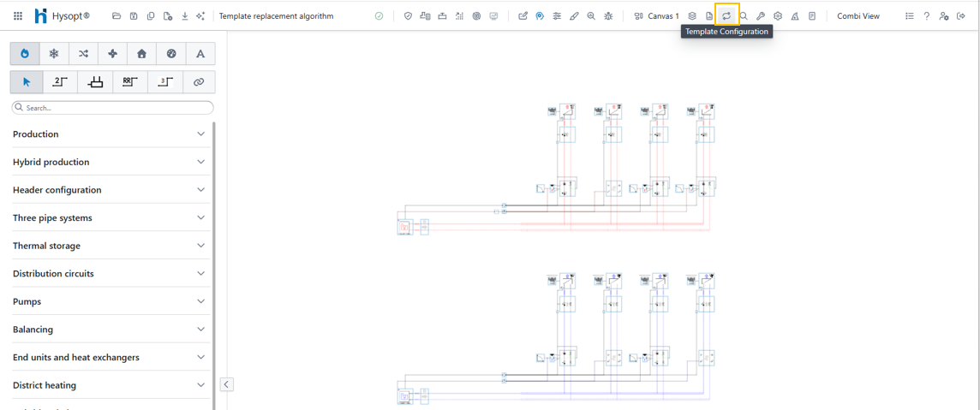980x410 pixels.
Task: Select the cooling snowflake category icon
Action: 54,54
